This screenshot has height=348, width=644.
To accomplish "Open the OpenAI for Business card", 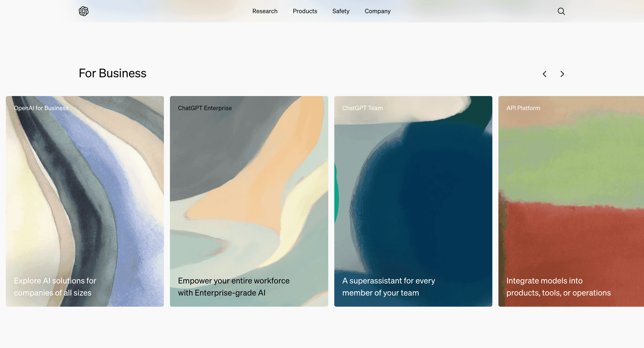I will pyautogui.click(x=85, y=201).
